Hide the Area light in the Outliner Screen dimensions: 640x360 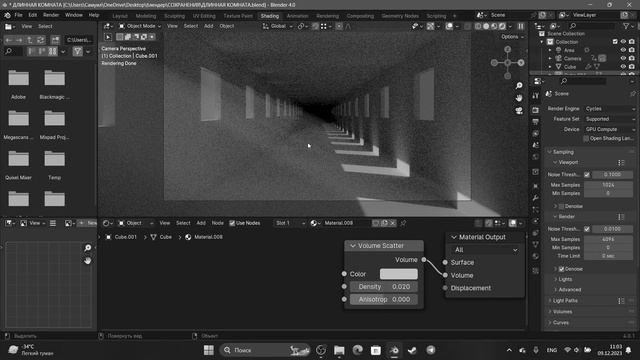pos(623,50)
